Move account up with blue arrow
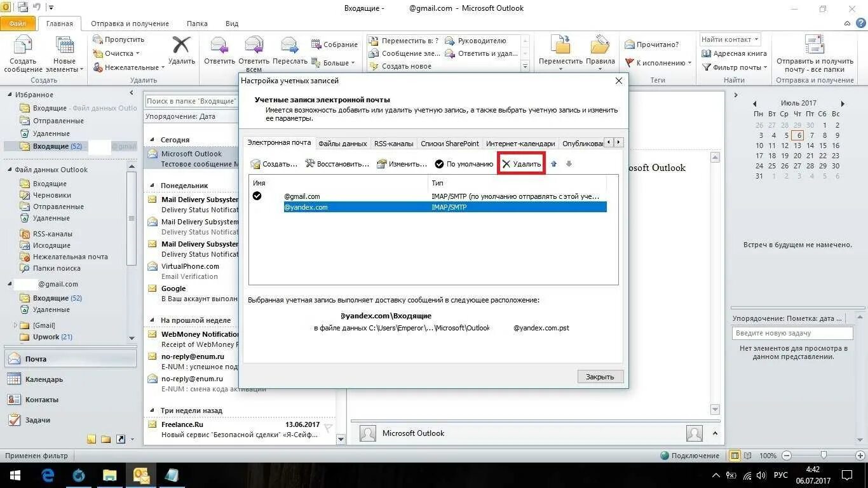The image size is (868, 488). 553,164
